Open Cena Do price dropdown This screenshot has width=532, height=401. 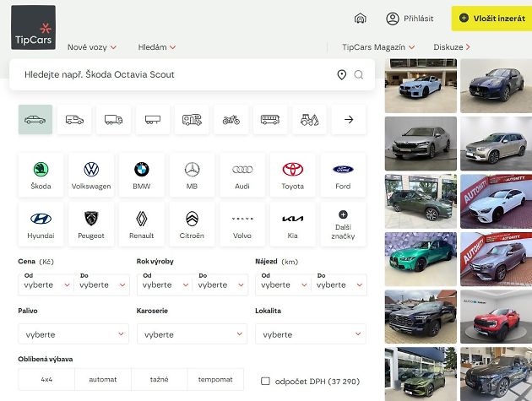coord(102,284)
